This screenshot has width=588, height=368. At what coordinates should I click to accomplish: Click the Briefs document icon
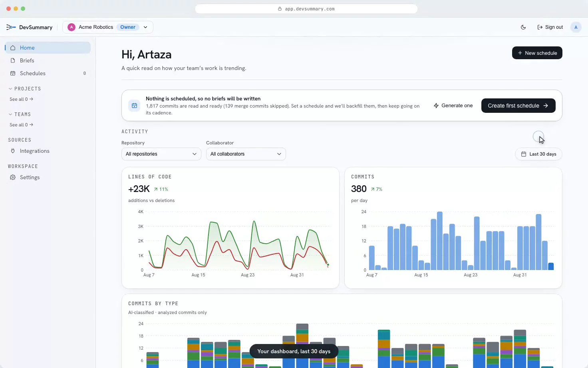click(x=13, y=60)
